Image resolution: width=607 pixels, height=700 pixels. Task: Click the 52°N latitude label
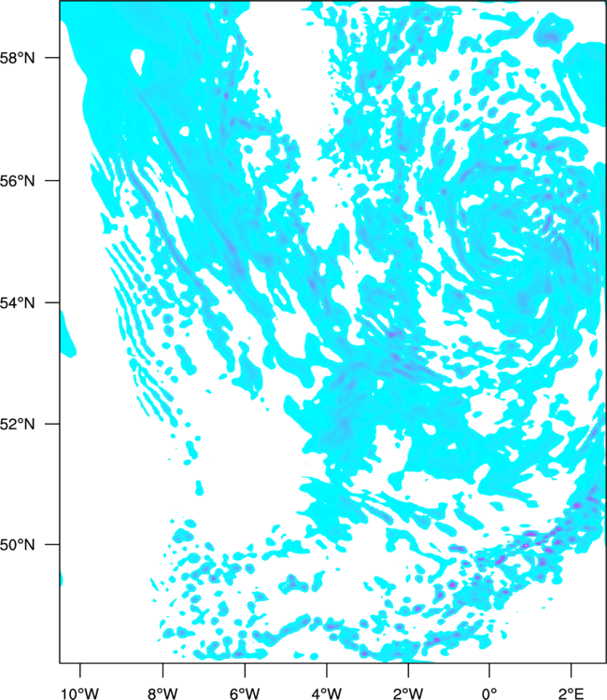point(18,424)
